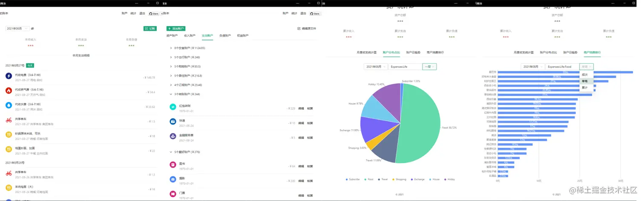Click 编辑 for the 红包转账 account

(301, 108)
